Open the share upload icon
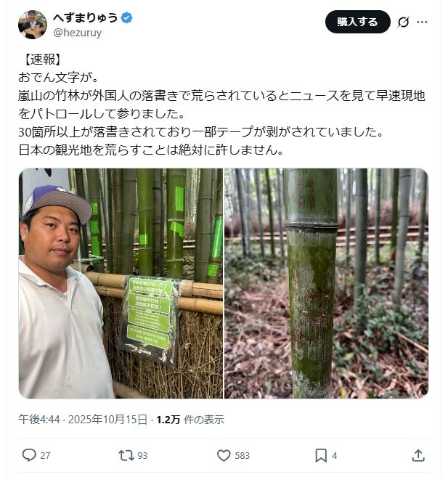 (418, 455)
